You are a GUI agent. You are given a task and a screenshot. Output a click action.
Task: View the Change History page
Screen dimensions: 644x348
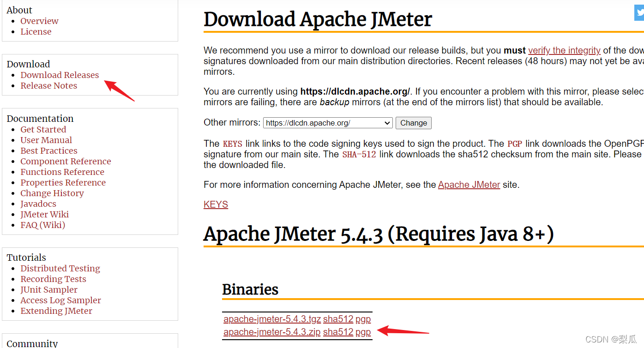click(x=52, y=193)
